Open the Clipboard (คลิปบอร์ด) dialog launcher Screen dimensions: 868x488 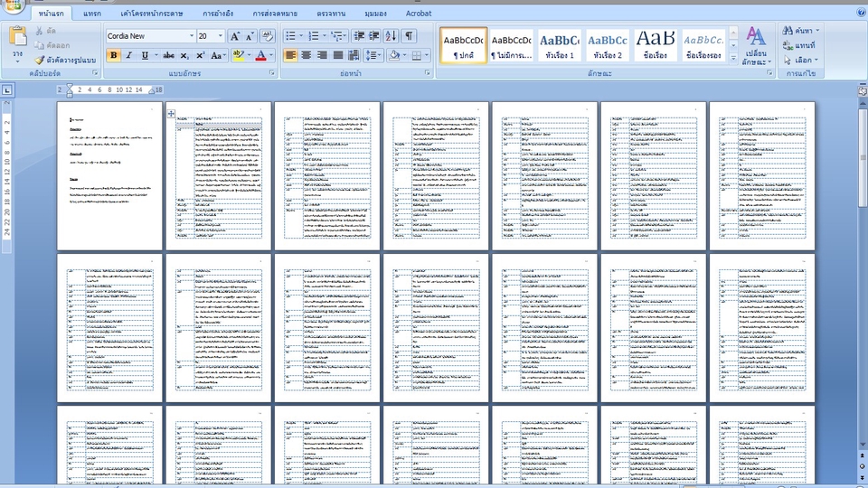click(x=95, y=73)
